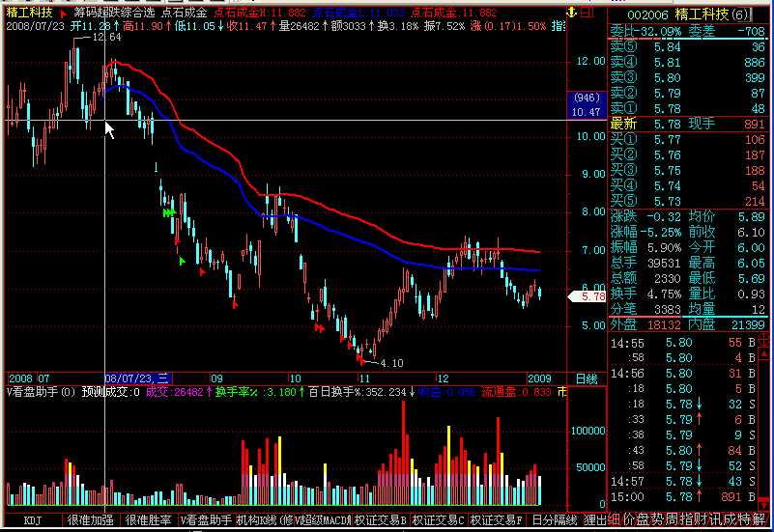
Task: Click stock header 002006 精工科技
Action: click(689, 14)
